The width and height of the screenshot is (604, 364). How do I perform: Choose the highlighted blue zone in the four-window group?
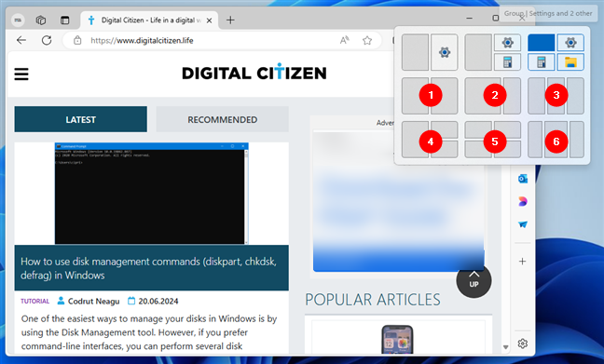pos(542,42)
